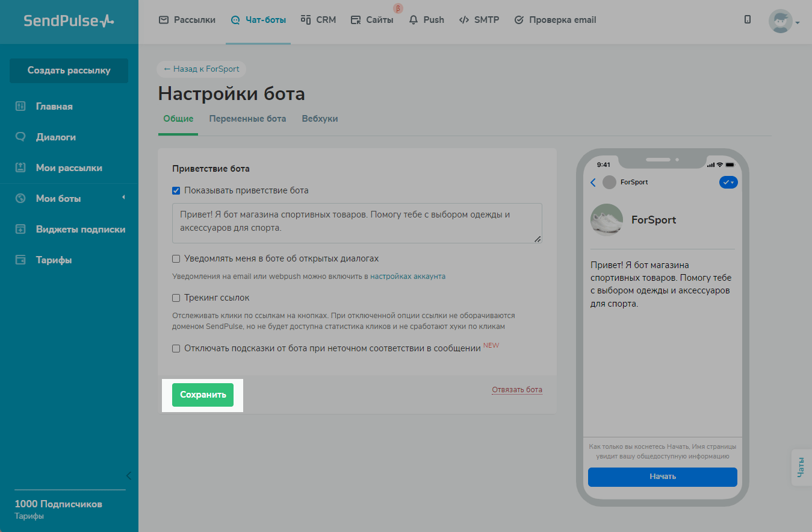Click the SendPulse logo

point(69,20)
